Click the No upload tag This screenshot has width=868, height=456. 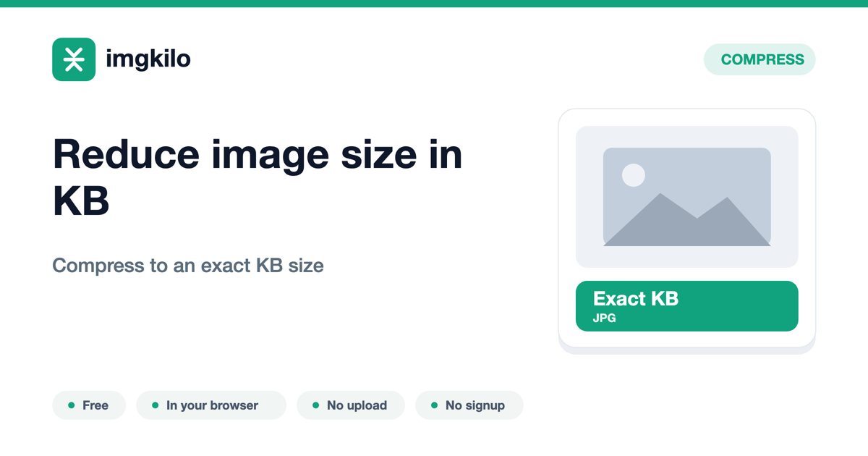tap(351, 405)
